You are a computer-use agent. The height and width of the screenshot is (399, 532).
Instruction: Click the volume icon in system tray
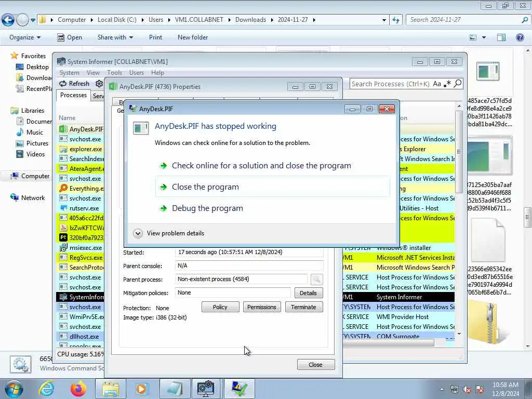pos(467,390)
